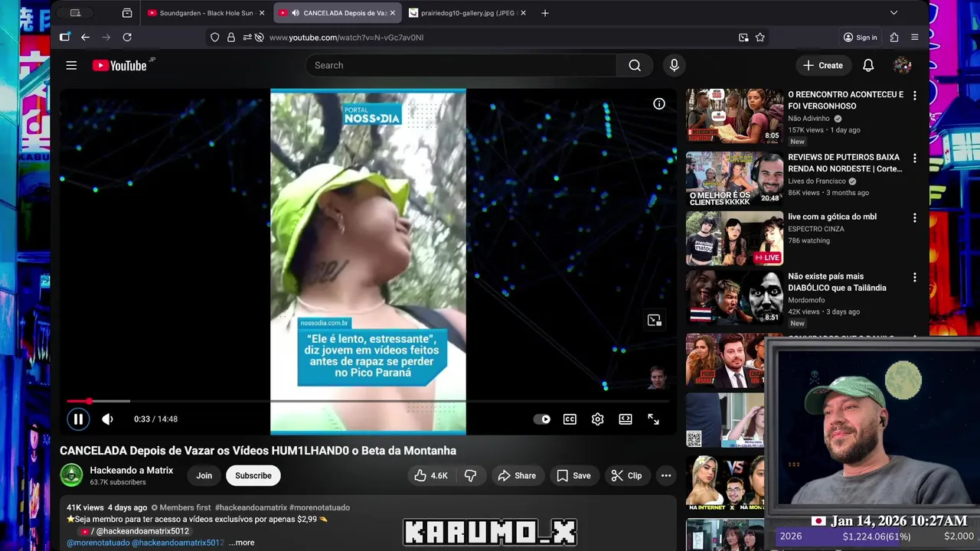Open a new browser tab

545,13
